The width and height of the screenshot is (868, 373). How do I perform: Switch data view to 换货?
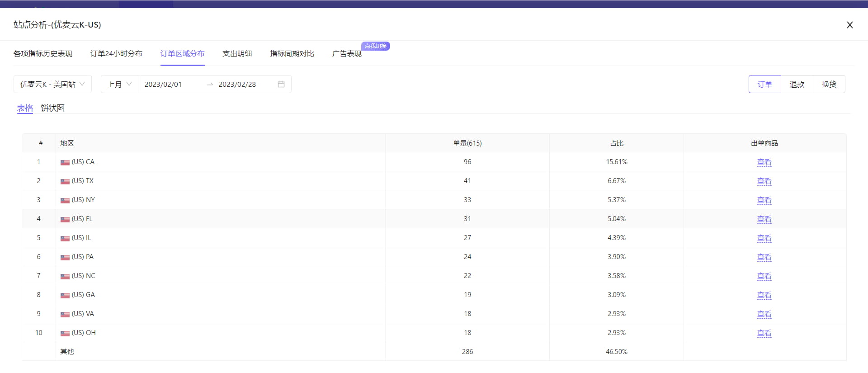[x=829, y=84]
